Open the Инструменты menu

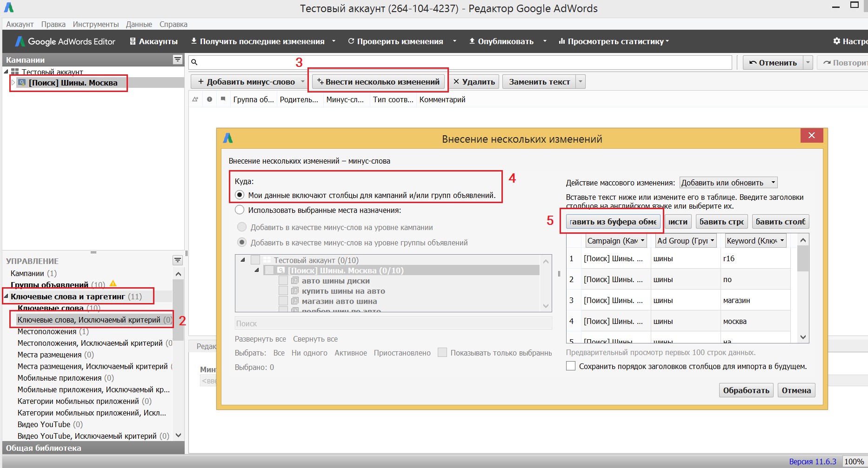[96, 24]
